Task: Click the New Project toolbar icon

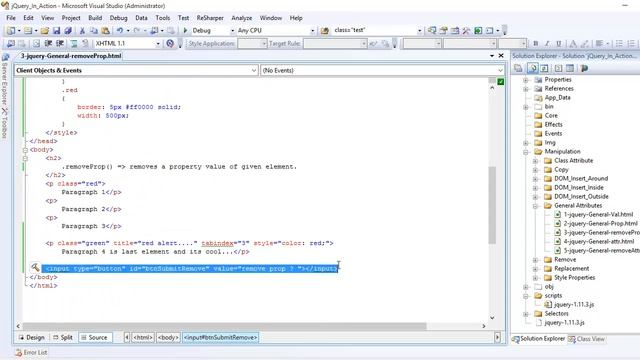Action: 11,31
